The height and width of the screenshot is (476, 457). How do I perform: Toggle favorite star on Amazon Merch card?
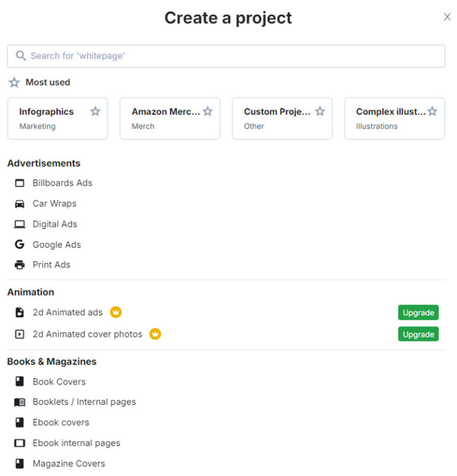(x=208, y=111)
